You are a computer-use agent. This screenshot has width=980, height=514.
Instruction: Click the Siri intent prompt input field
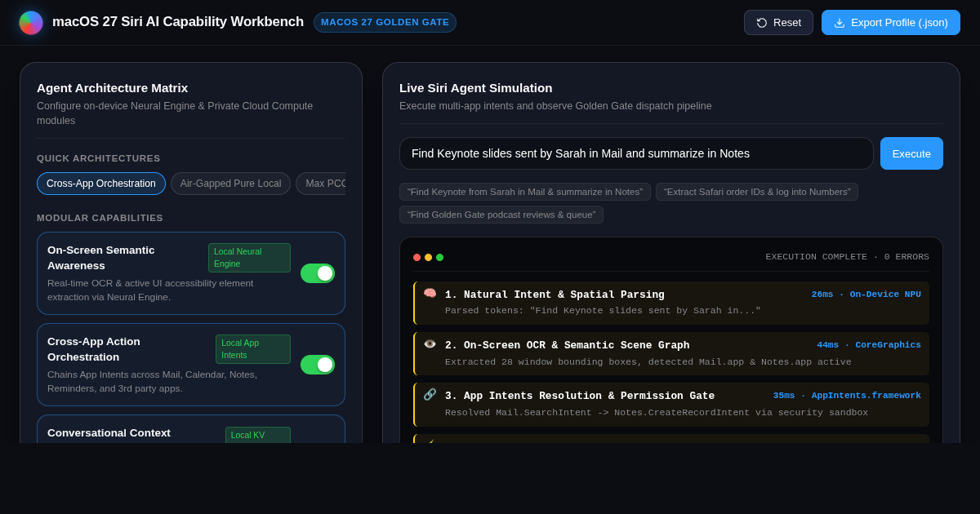tap(636, 153)
